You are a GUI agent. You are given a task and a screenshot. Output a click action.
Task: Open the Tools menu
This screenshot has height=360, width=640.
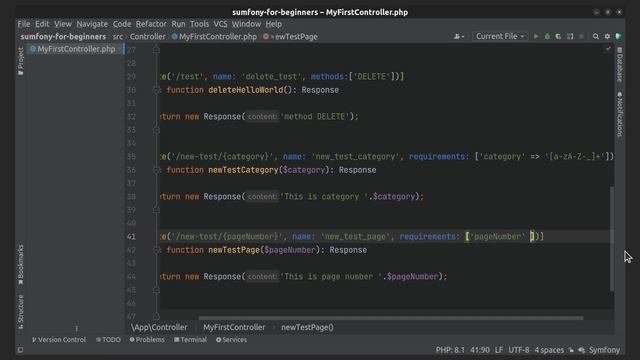coord(199,24)
